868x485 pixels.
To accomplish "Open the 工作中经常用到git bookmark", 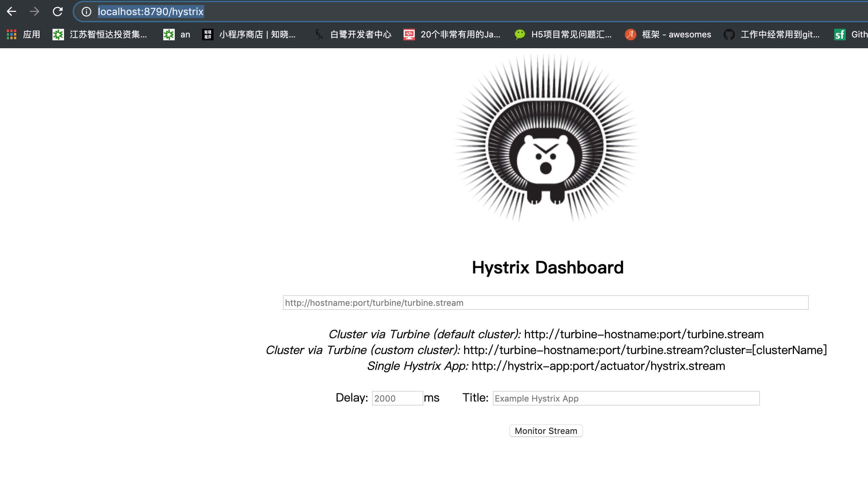I will (772, 35).
